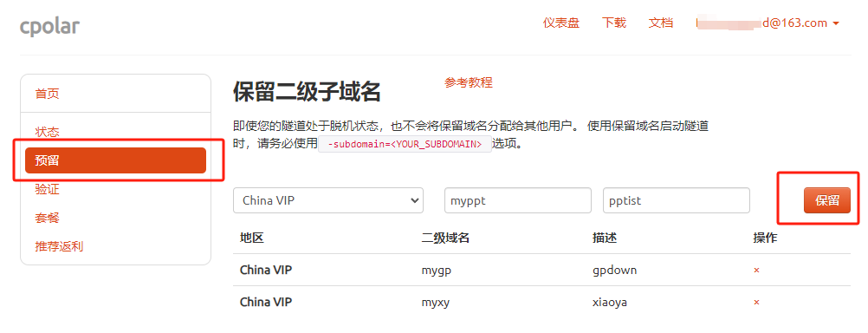Delete the mygp reserved subdomain
Screen dimensions: 868x333
pos(756,271)
